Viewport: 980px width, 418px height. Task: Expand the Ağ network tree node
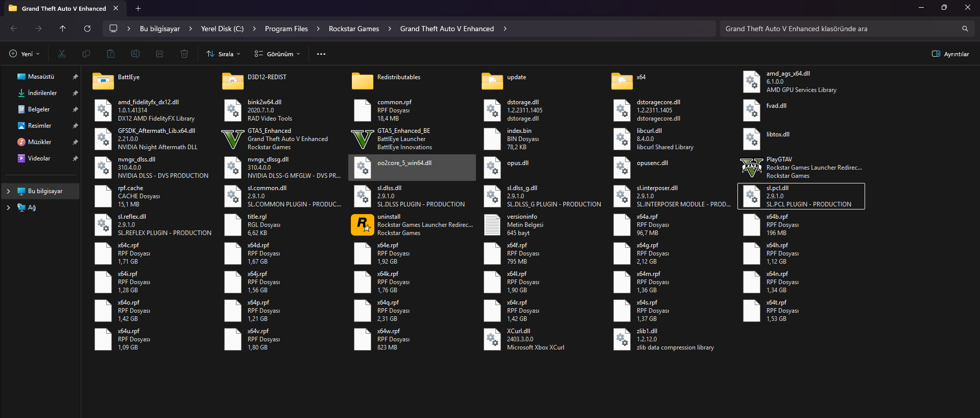8,207
